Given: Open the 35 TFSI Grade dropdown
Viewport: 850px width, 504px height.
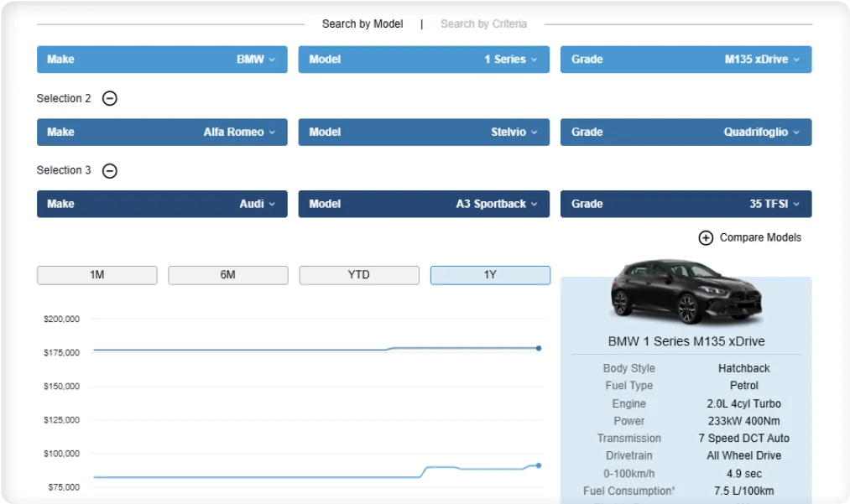Looking at the screenshot, I should (686, 204).
